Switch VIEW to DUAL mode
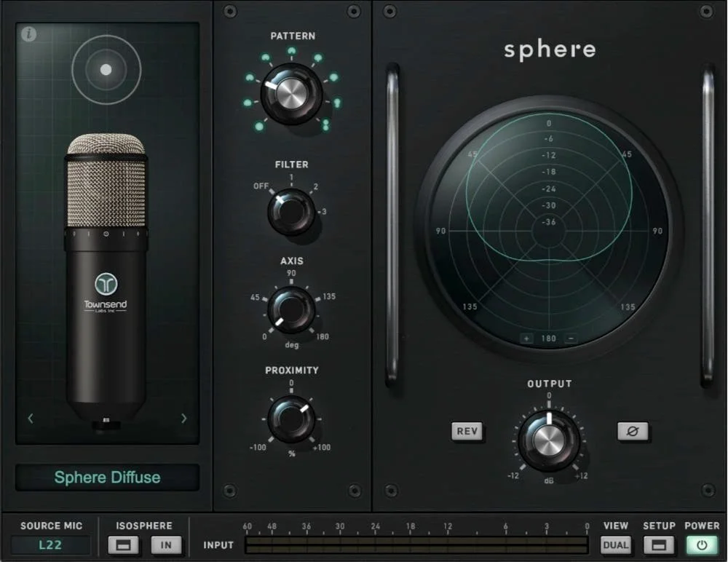Image resolution: width=728 pixels, height=562 pixels. (x=616, y=544)
